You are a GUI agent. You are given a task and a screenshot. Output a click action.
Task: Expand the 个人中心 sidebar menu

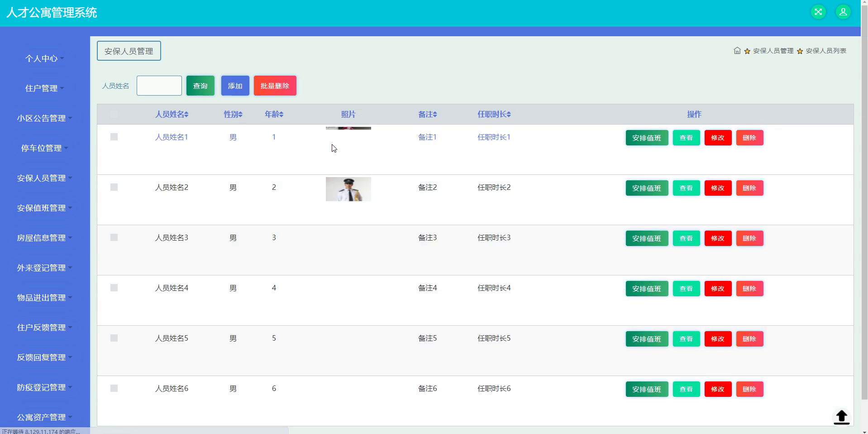click(45, 58)
